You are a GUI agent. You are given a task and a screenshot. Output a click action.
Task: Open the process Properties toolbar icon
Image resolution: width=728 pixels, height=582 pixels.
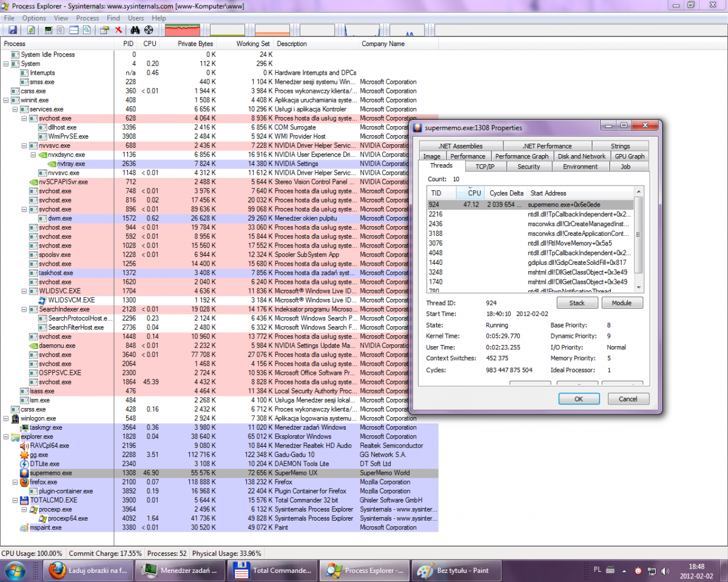coord(105,30)
